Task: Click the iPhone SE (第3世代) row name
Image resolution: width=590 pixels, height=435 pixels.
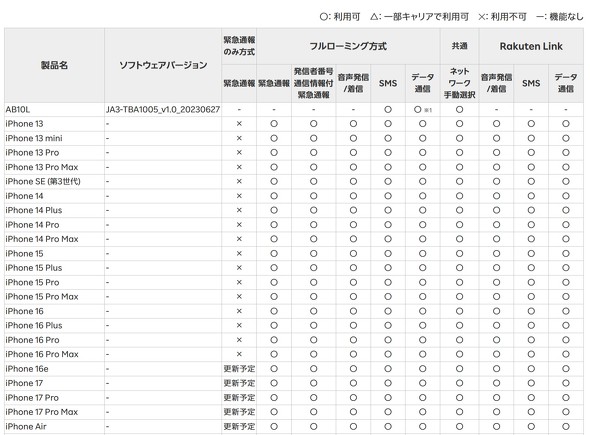Action: (43, 181)
